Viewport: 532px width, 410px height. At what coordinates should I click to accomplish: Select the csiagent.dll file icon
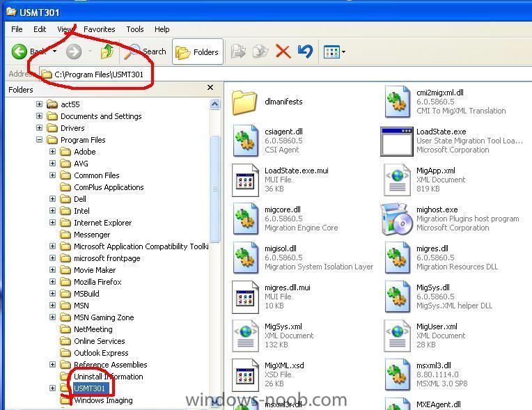click(245, 141)
